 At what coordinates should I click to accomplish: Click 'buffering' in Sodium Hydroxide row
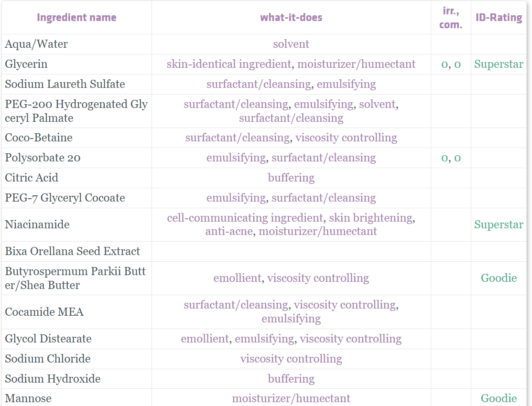click(x=291, y=379)
